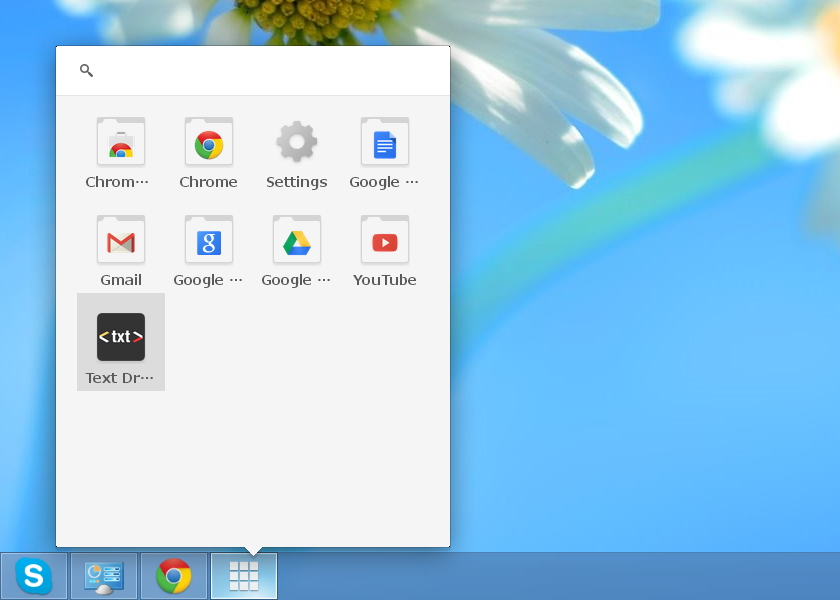Click the "YouTube" label text

[x=384, y=280]
